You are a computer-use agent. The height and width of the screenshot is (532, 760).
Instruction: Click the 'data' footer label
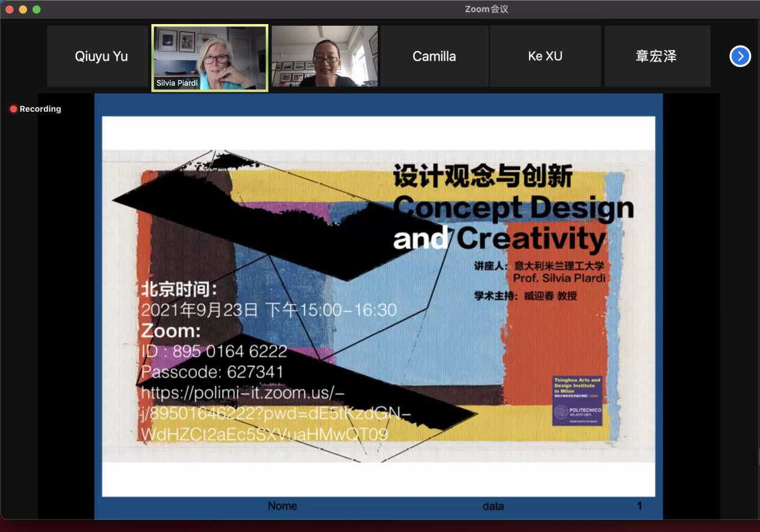pyautogui.click(x=493, y=506)
